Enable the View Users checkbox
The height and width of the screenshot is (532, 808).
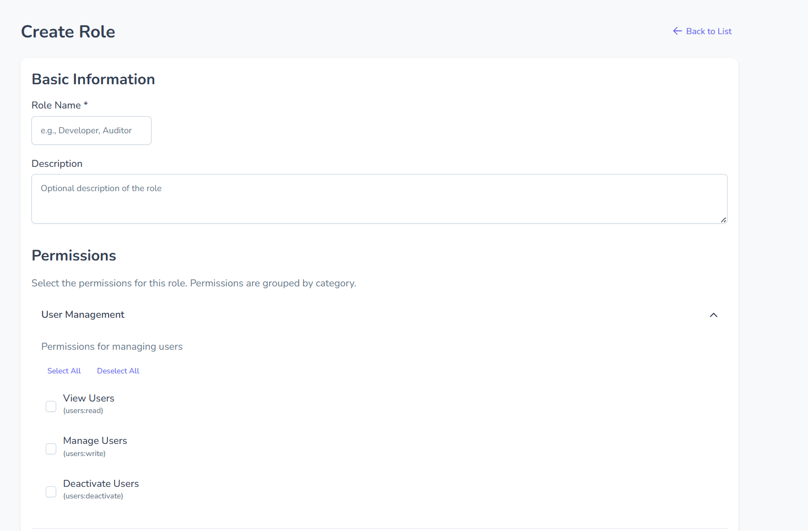click(x=51, y=406)
